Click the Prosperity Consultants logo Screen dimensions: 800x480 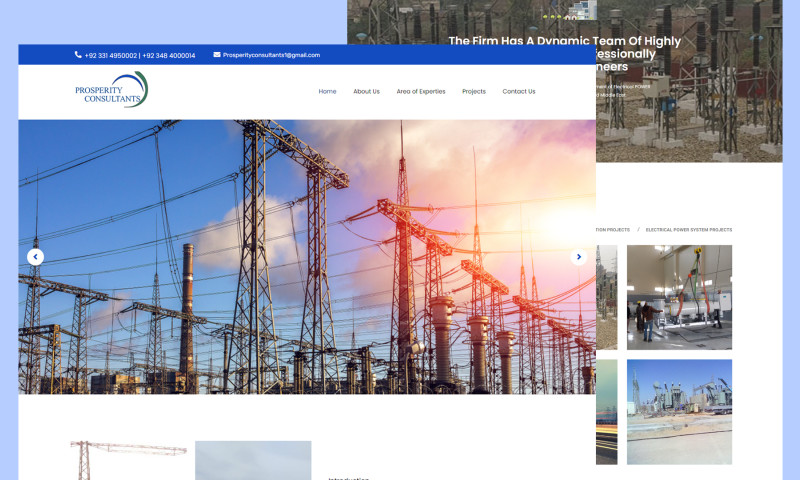(111, 92)
